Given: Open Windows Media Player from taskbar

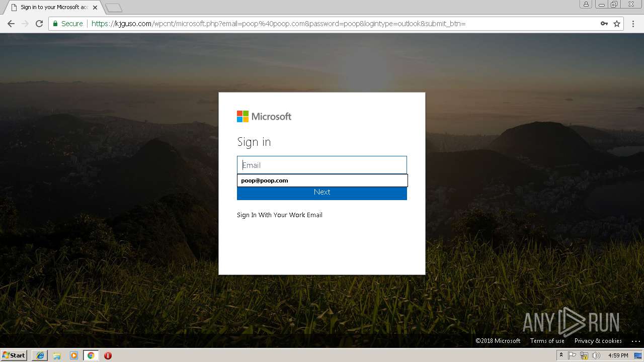Looking at the screenshot, I should [74, 355].
